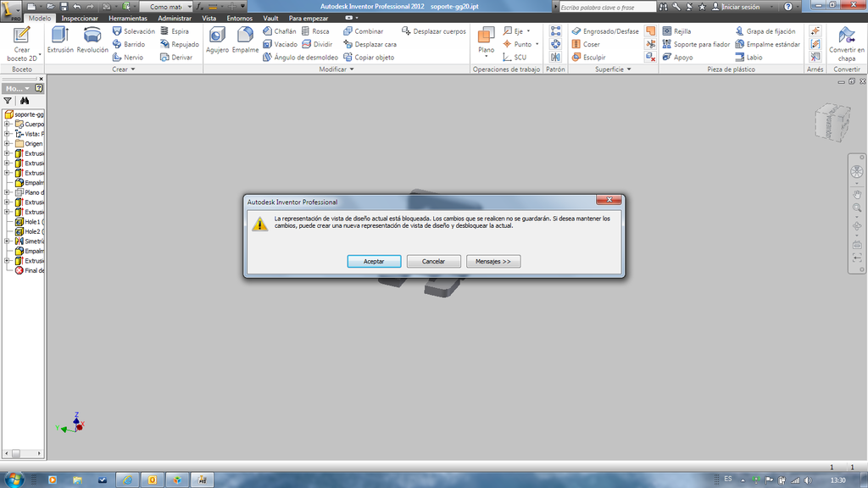This screenshot has height=488, width=868.
Task: Select Soporte para fiador tool
Action: tap(696, 44)
